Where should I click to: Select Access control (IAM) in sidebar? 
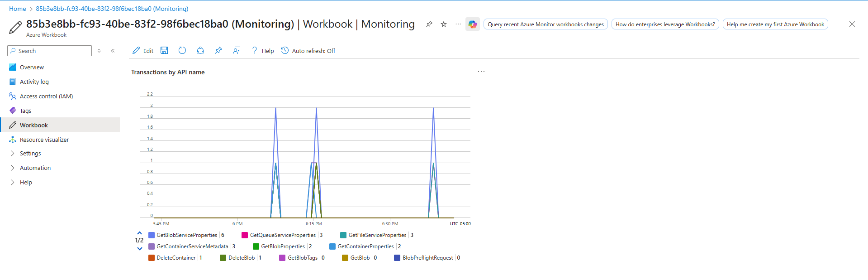coord(46,97)
